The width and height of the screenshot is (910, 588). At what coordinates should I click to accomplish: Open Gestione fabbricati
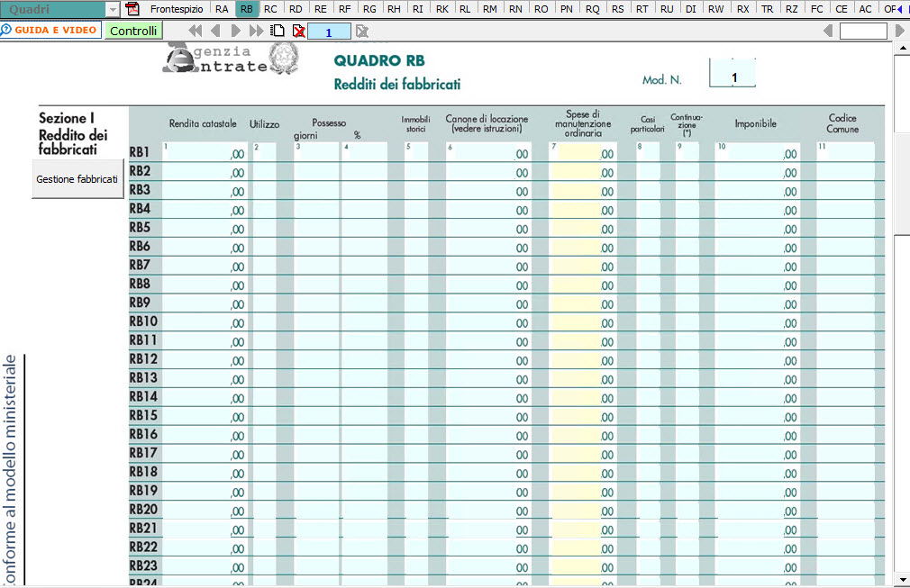77,179
